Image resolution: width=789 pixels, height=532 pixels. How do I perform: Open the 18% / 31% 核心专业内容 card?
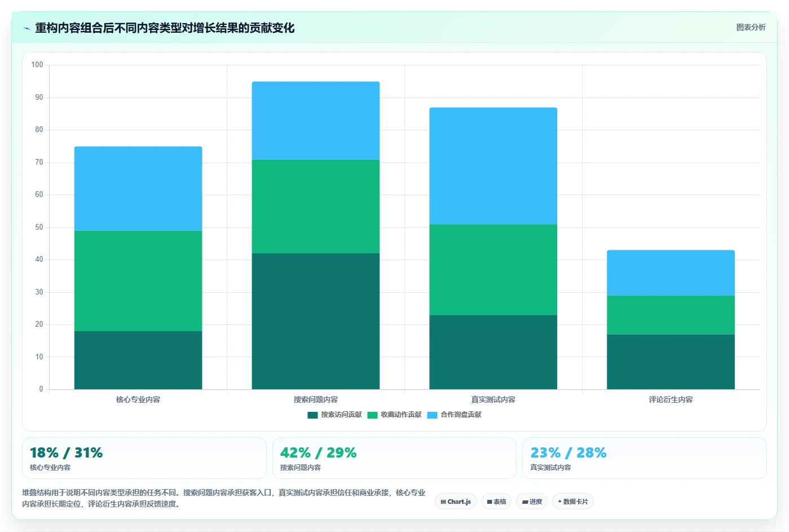pos(144,458)
